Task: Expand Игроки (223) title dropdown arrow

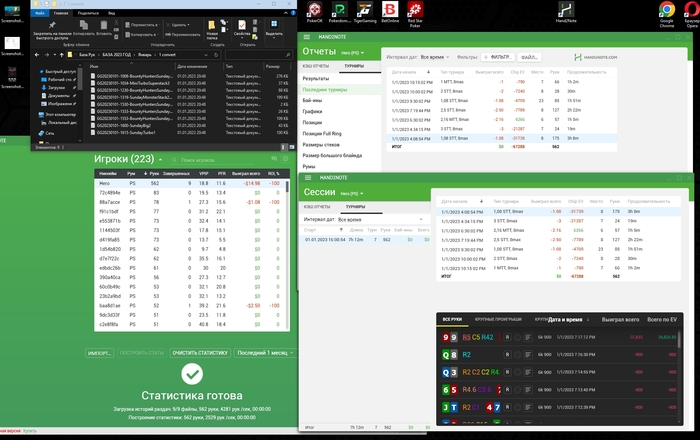Action: tap(160, 159)
